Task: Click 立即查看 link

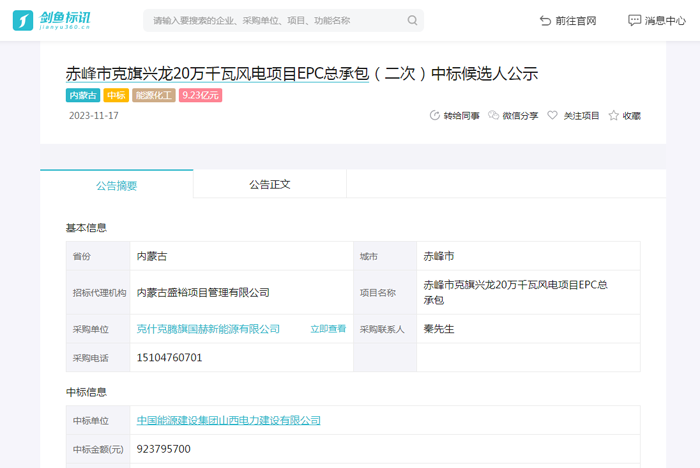Action: point(328,329)
